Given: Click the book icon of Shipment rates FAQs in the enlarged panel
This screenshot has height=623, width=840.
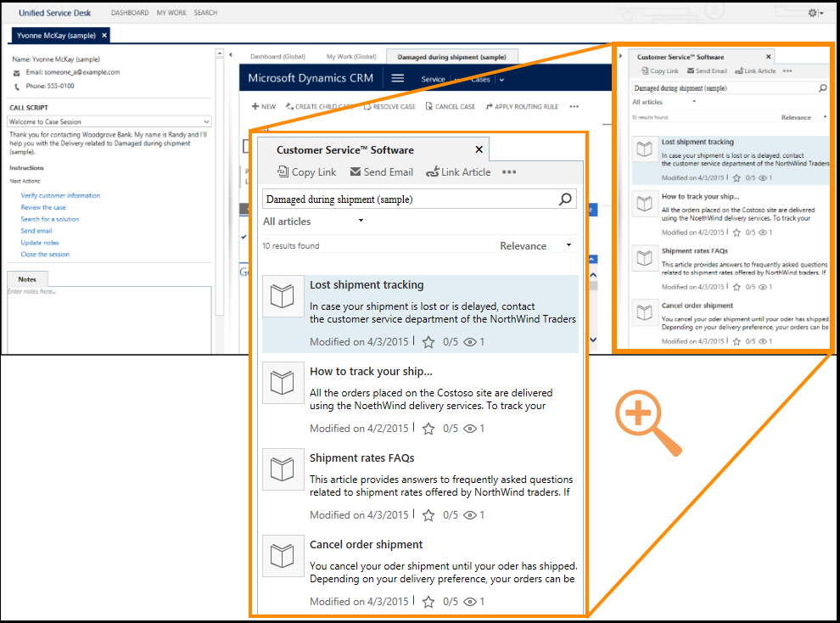Looking at the screenshot, I should [x=283, y=469].
